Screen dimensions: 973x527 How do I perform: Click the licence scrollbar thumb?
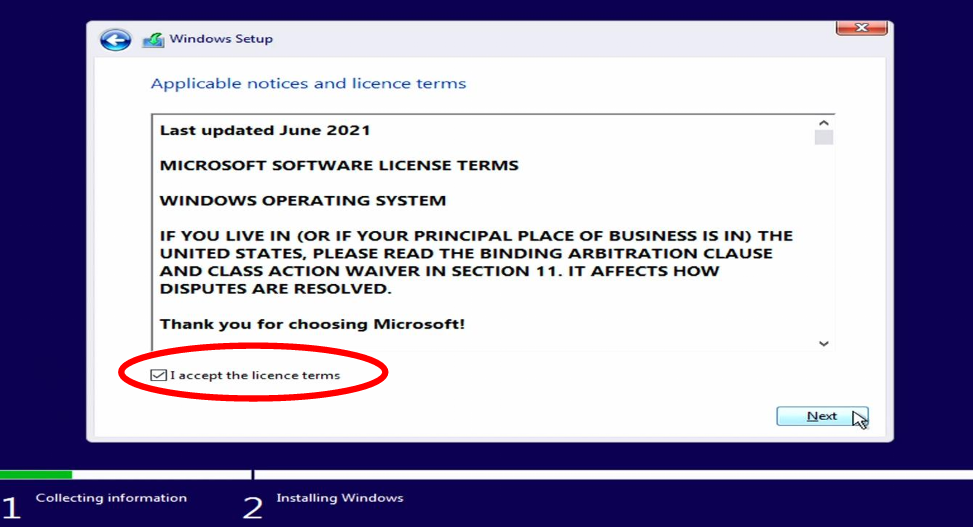click(823, 137)
